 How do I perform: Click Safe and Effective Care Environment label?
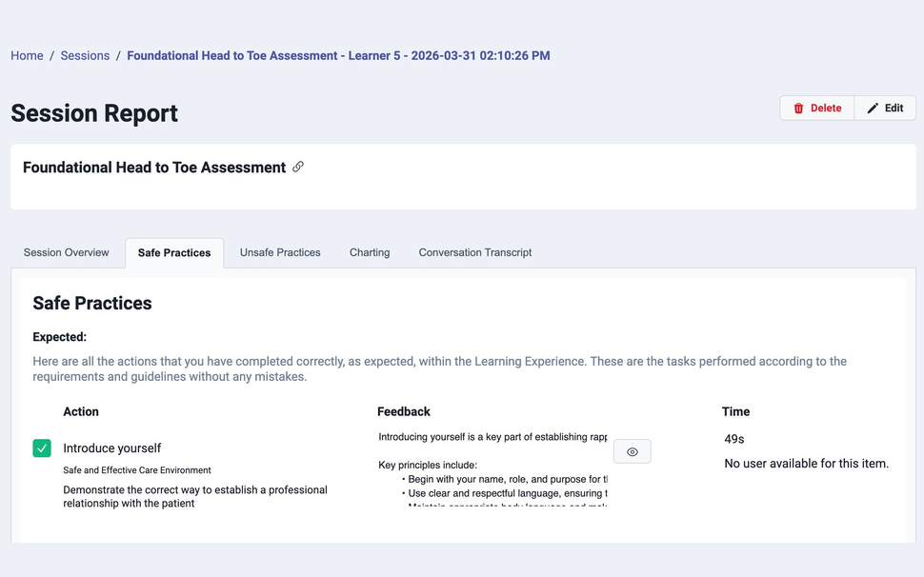[x=137, y=469]
